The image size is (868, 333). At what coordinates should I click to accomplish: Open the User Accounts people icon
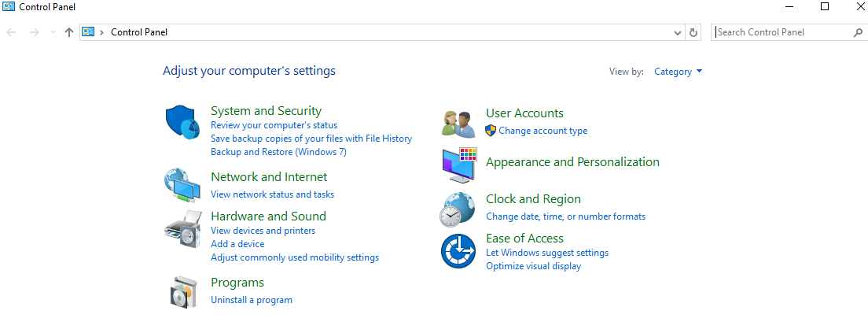click(x=458, y=124)
